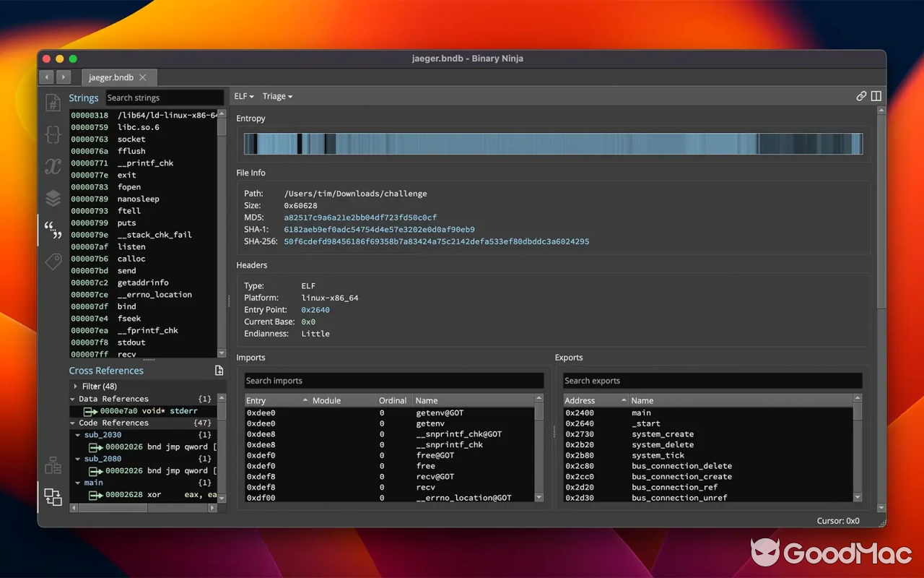Click the Entry Point address 0x2640
Image resolution: width=924 pixels, height=578 pixels.
pyautogui.click(x=315, y=309)
